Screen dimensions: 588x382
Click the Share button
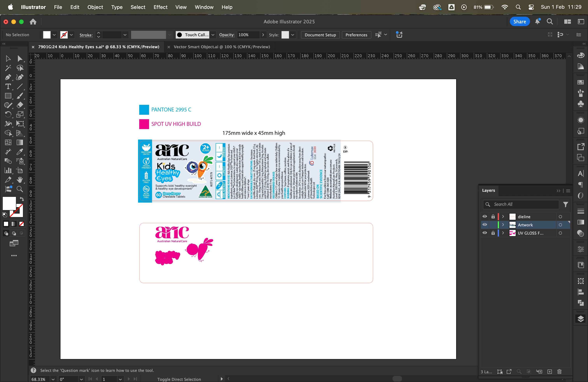click(519, 22)
